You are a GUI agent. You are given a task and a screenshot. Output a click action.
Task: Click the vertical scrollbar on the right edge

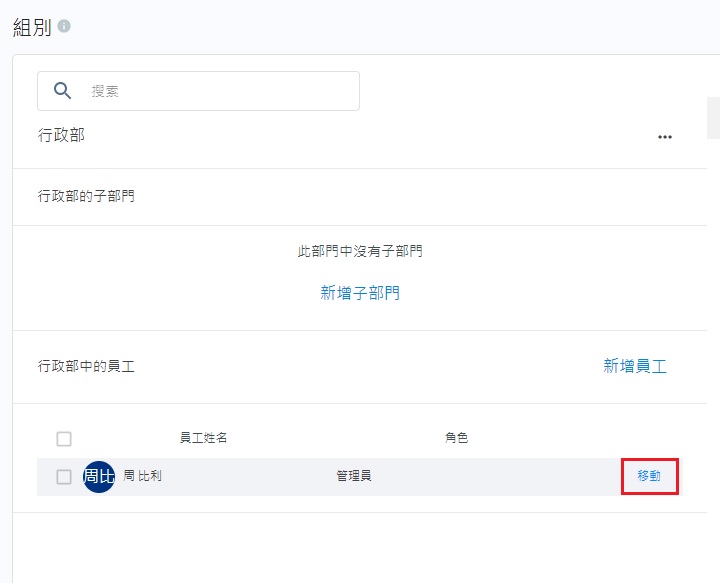tap(713, 118)
